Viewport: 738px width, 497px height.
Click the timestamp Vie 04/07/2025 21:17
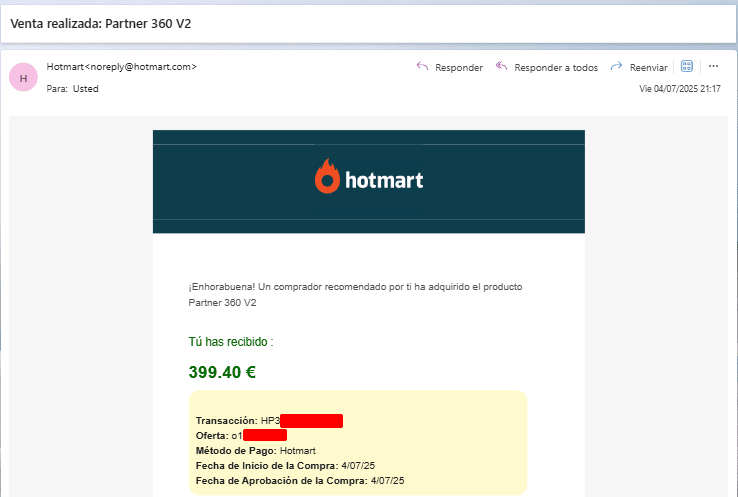click(680, 88)
